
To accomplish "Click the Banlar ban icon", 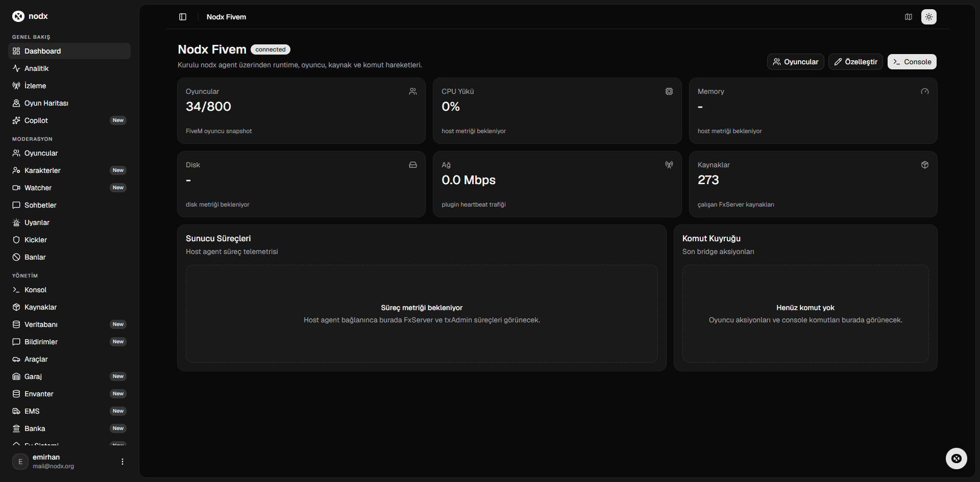I will tap(16, 257).
